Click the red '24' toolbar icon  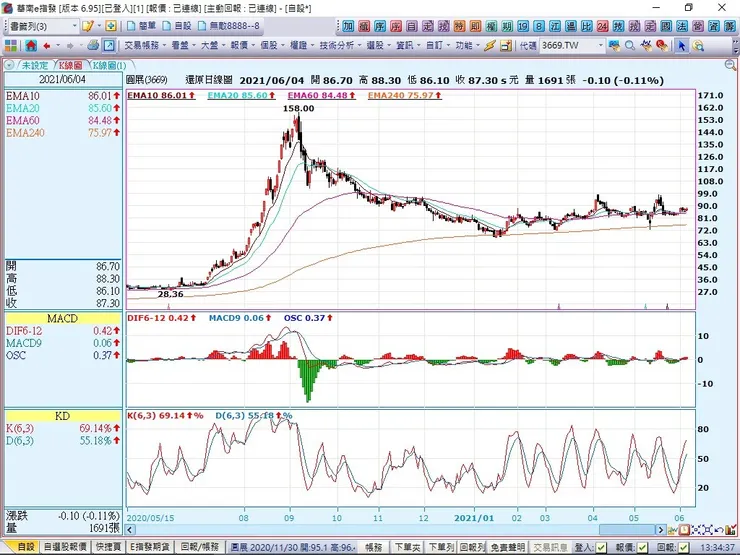(603, 26)
